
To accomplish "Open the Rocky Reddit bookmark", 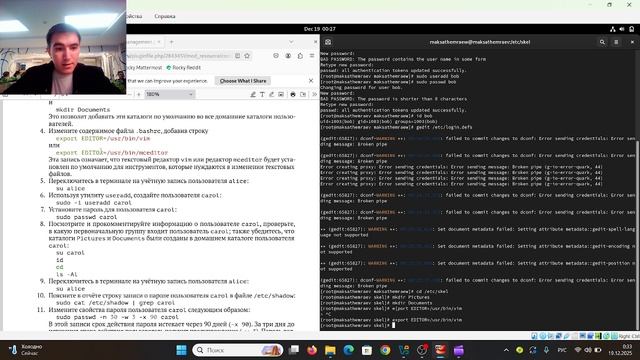I will point(184,68).
